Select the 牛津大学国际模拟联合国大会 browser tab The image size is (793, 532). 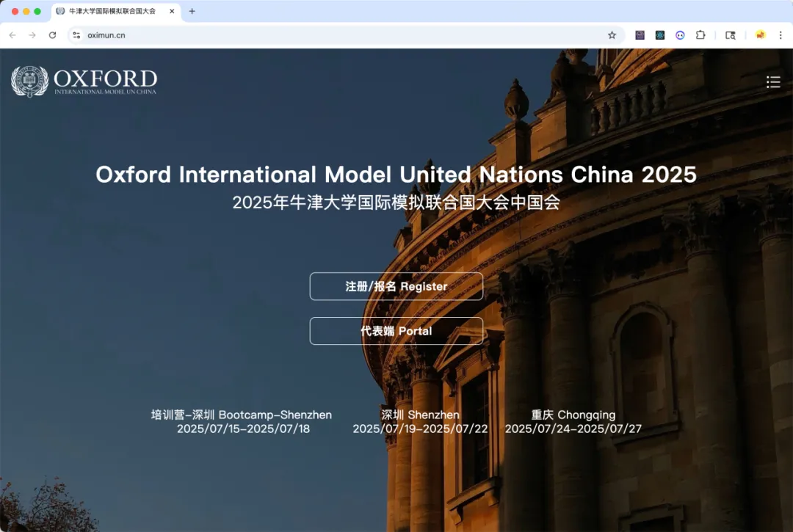110,12
